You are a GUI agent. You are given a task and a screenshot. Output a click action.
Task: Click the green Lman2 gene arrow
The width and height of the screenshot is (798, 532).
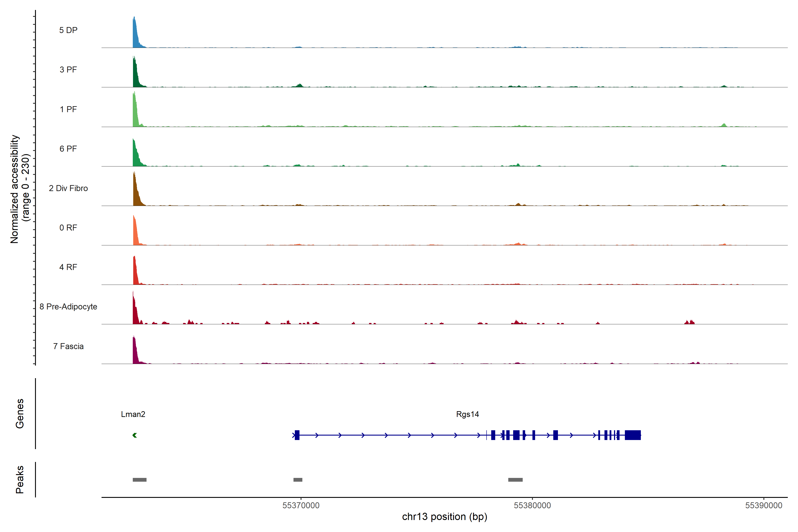coord(134,435)
